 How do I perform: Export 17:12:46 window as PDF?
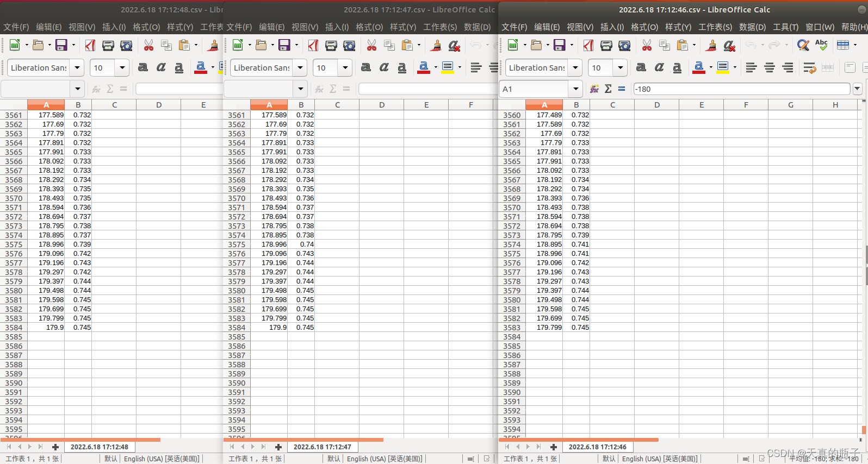[588, 45]
